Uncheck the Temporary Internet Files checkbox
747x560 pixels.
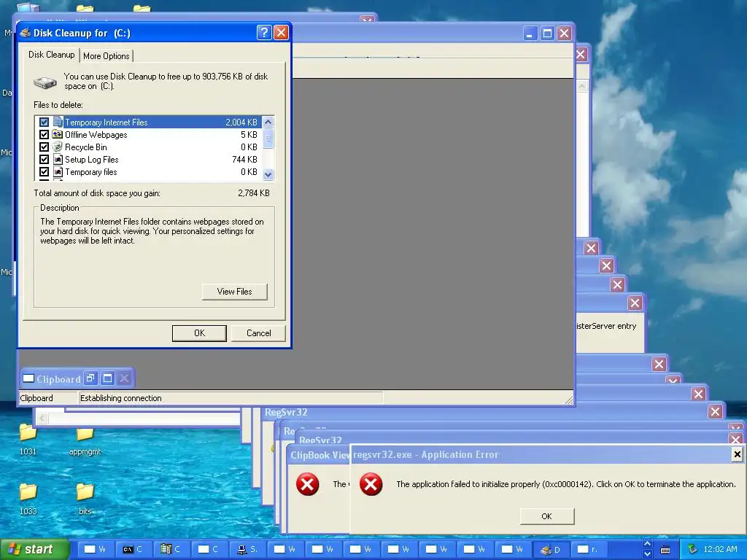(x=44, y=122)
